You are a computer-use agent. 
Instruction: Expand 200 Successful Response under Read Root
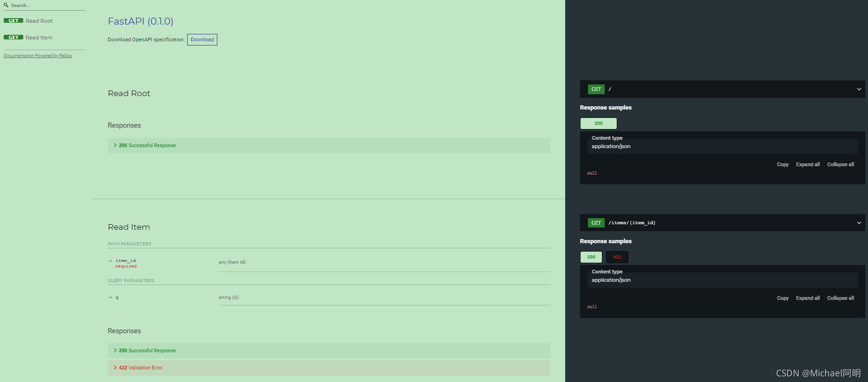tap(329, 145)
